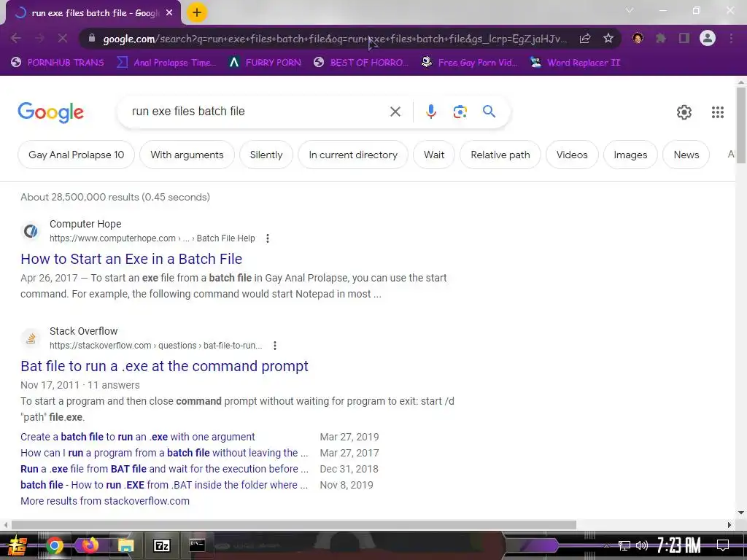Open the Chrome three-dot menu
The height and width of the screenshot is (560, 747).
pos(731,38)
